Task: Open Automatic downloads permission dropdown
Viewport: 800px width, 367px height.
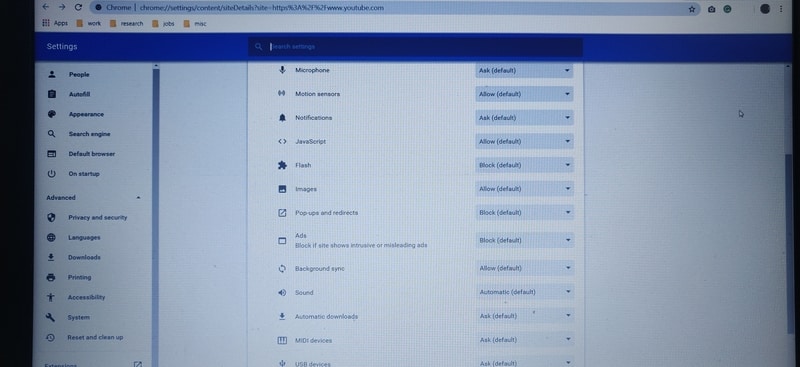Action: pyautogui.click(x=524, y=316)
